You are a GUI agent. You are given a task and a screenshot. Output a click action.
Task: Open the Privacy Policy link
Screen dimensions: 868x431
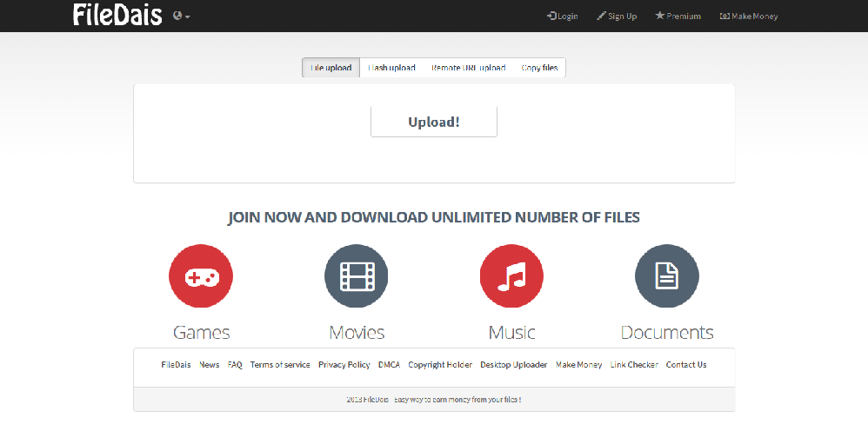coord(344,365)
